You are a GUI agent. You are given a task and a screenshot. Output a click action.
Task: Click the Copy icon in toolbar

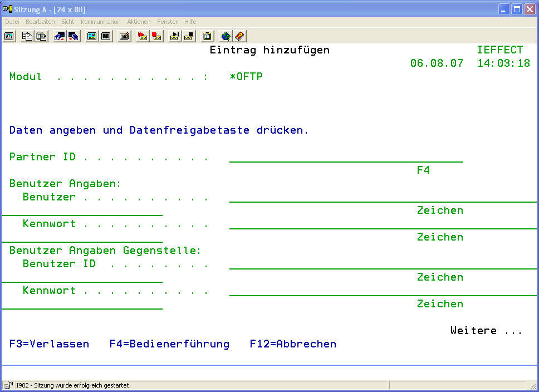(x=27, y=36)
